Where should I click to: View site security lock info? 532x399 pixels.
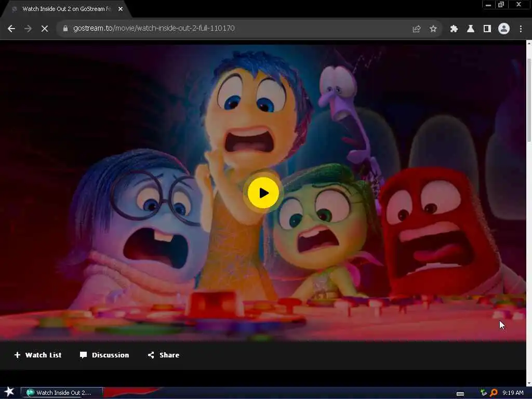(x=65, y=29)
